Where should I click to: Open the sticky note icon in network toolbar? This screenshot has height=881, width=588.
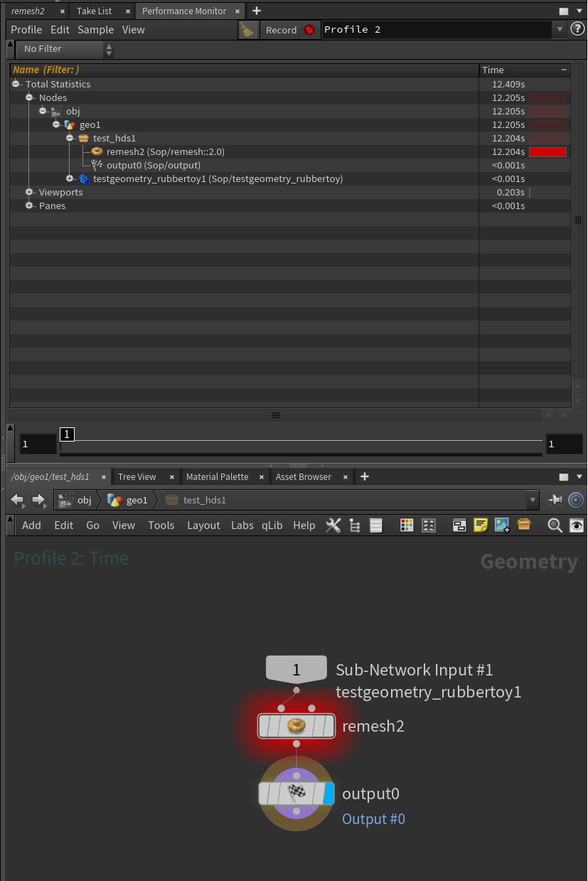(x=481, y=525)
